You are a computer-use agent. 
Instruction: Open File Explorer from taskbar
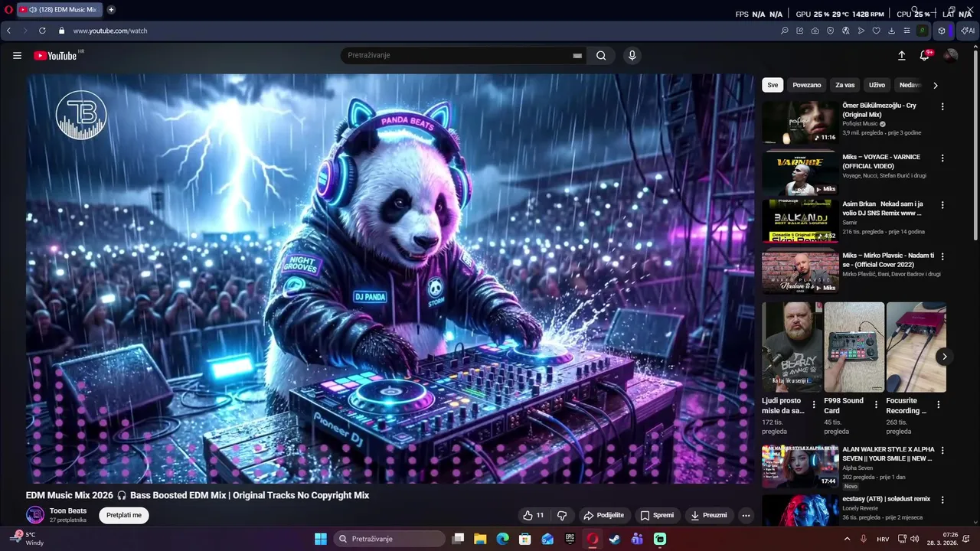480,539
